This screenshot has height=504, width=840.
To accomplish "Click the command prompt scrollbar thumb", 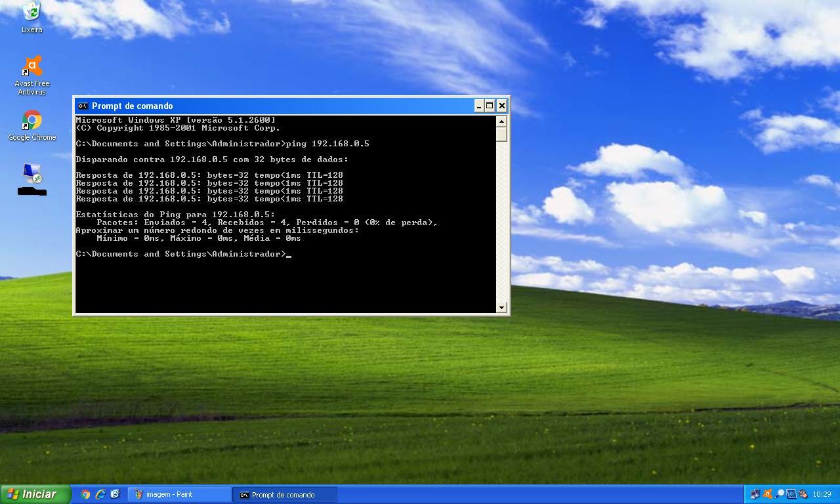I will pyautogui.click(x=501, y=134).
